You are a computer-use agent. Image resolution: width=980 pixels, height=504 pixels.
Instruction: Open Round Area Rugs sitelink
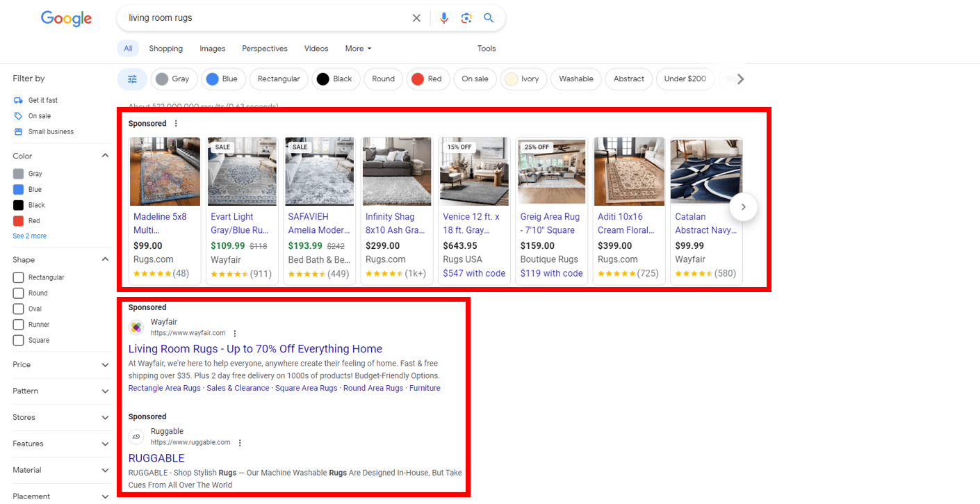pos(373,389)
